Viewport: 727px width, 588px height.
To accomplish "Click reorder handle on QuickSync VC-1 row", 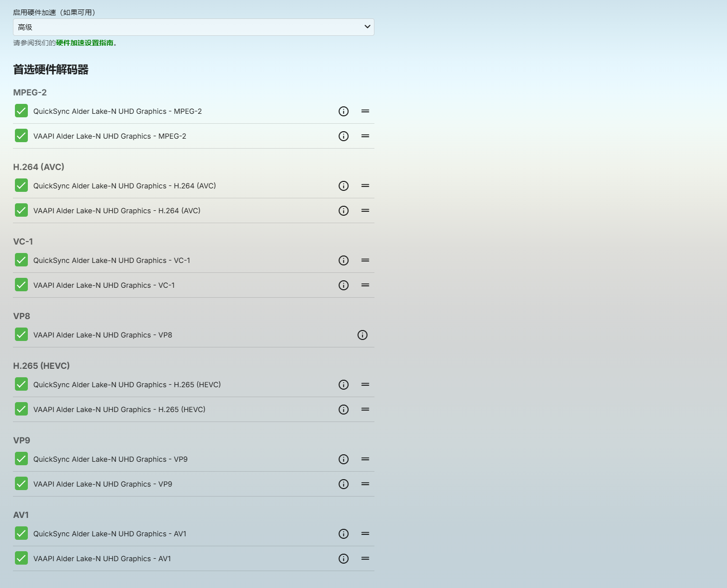I will pos(365,260).
